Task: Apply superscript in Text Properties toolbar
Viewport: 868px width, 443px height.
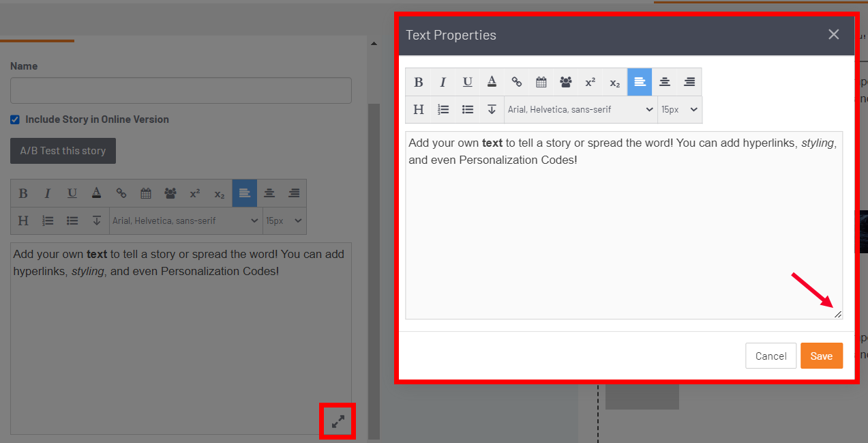Action: coord(590,82)
